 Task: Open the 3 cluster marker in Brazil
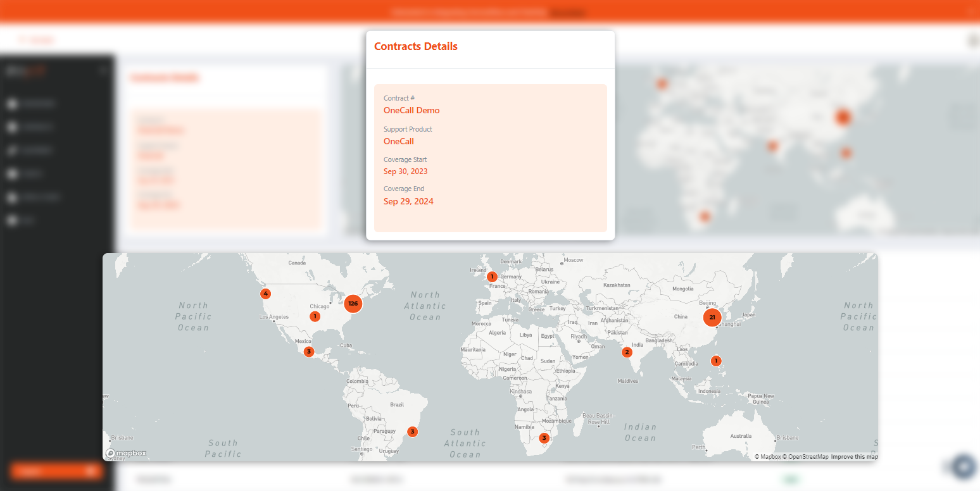click(412, 432)
